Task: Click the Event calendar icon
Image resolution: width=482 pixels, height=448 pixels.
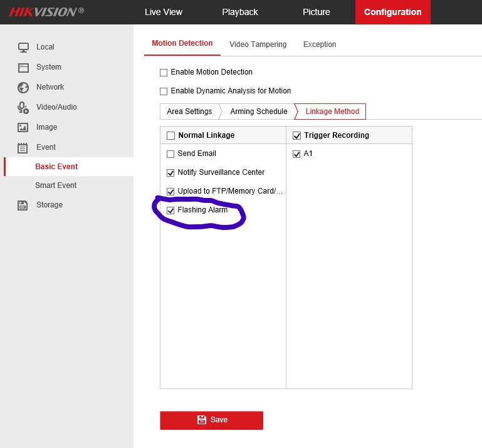Action: pyautogui.click(x=23, y=148)
